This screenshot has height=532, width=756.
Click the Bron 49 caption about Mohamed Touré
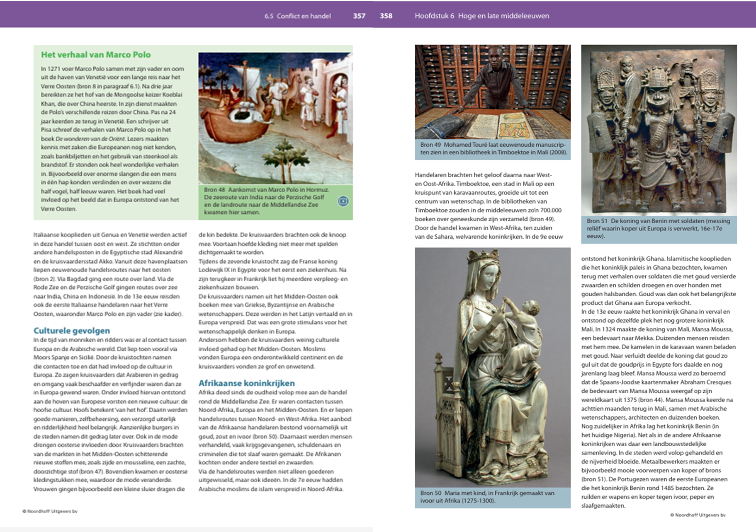click(x=492, y=148)
